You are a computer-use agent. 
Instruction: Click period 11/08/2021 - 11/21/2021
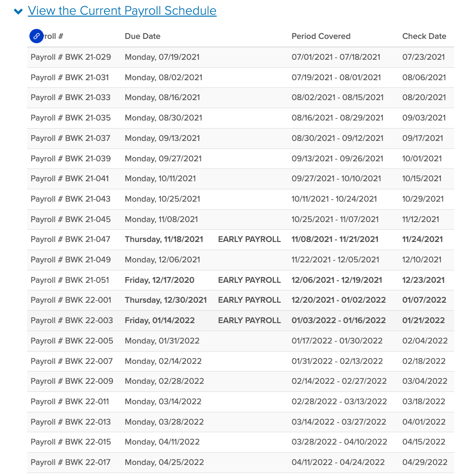pos(335,239)
